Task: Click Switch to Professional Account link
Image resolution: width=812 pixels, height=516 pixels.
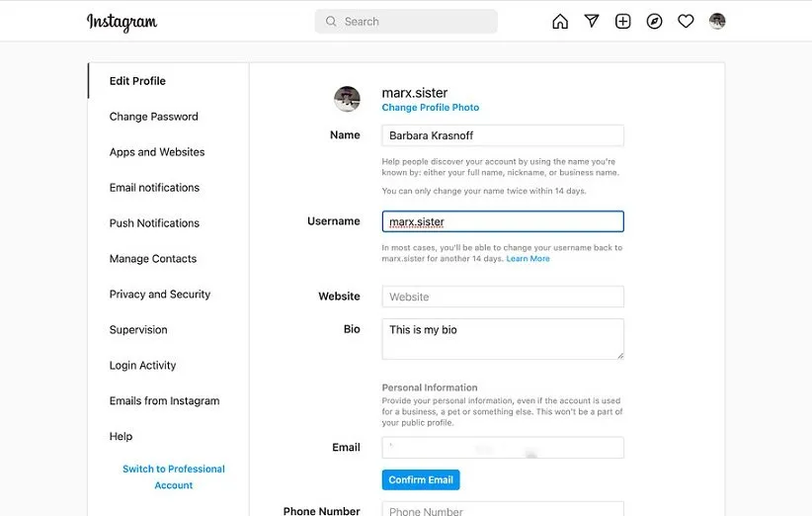Action: 174,477
